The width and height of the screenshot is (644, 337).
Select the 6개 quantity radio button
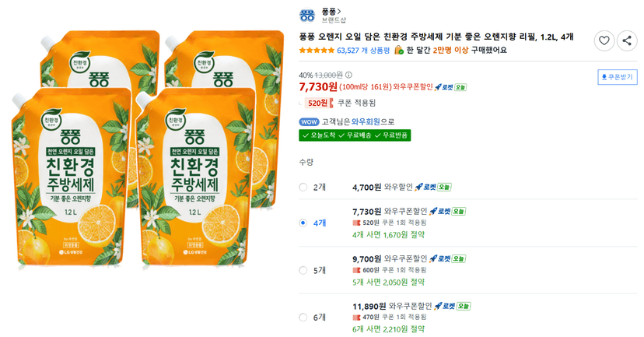tap(303, 318)
